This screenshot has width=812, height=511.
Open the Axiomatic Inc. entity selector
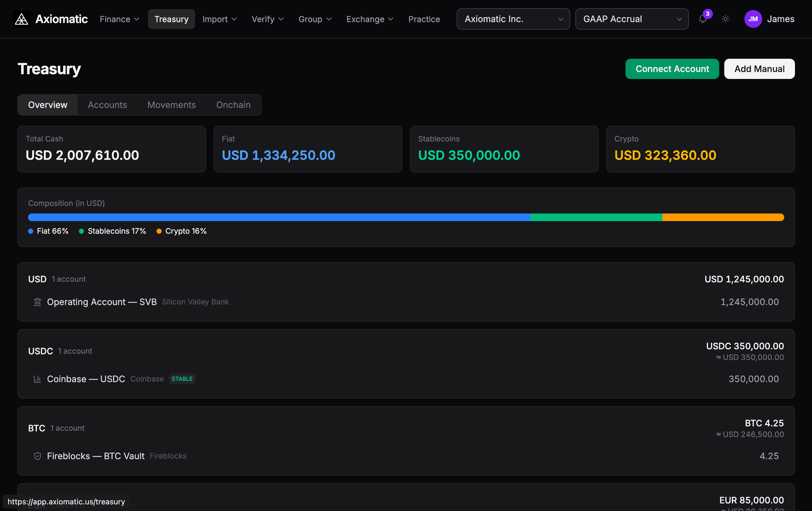(513, 19)
